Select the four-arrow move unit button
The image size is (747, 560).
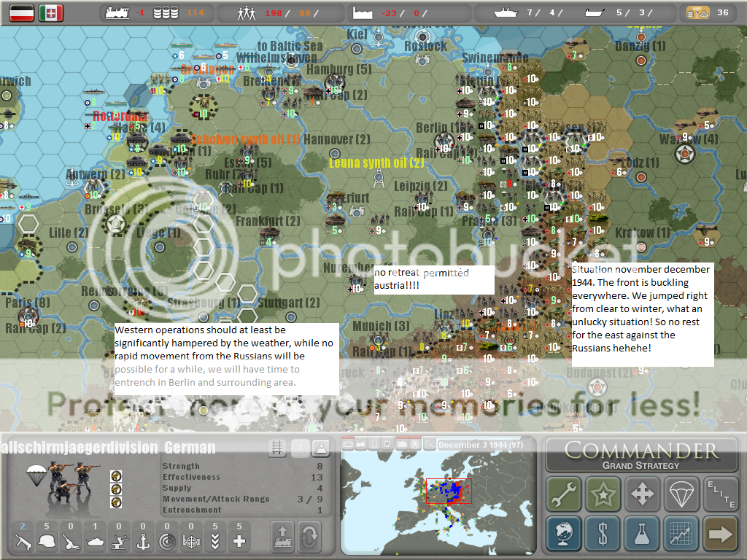click(x=642, y=494)
